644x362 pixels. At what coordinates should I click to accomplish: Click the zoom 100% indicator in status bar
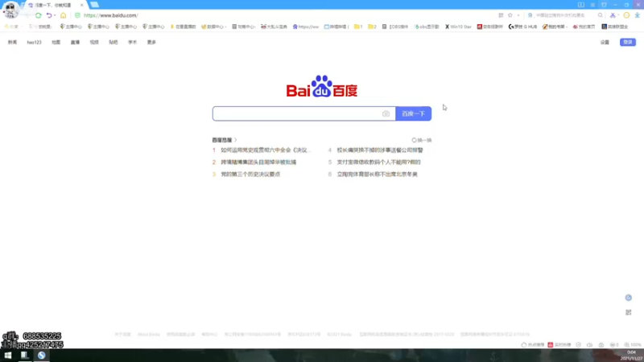[x=633, y=345]
